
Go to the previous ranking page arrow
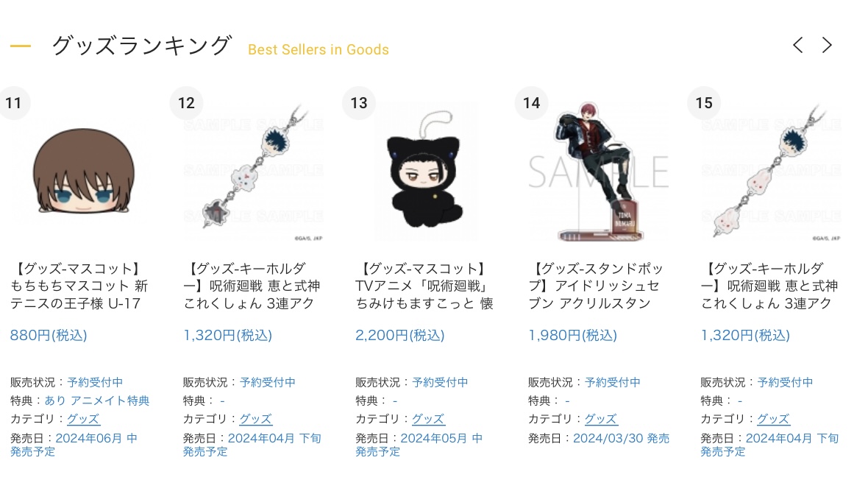(x=797, y=45)
